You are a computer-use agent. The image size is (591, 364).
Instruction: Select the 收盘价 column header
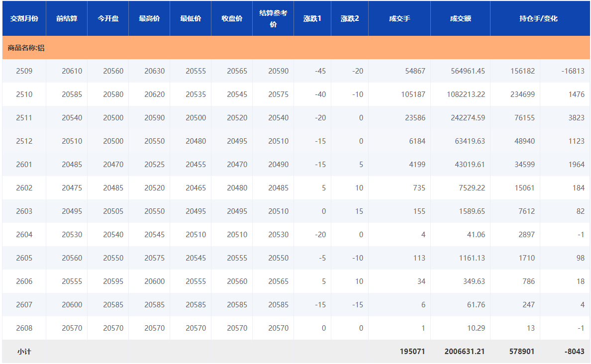coord(232,18)
